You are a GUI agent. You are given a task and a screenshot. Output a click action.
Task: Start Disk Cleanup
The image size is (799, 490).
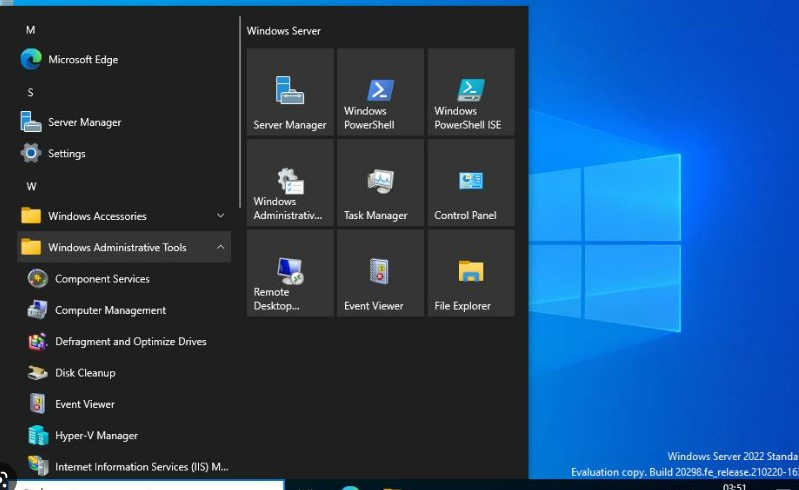pos(124,373)
